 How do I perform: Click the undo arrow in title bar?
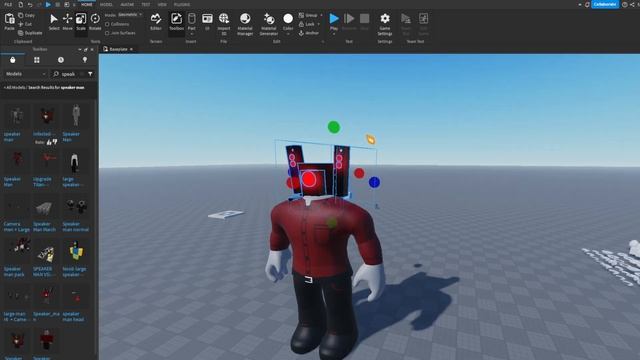(x=30, y=4)
